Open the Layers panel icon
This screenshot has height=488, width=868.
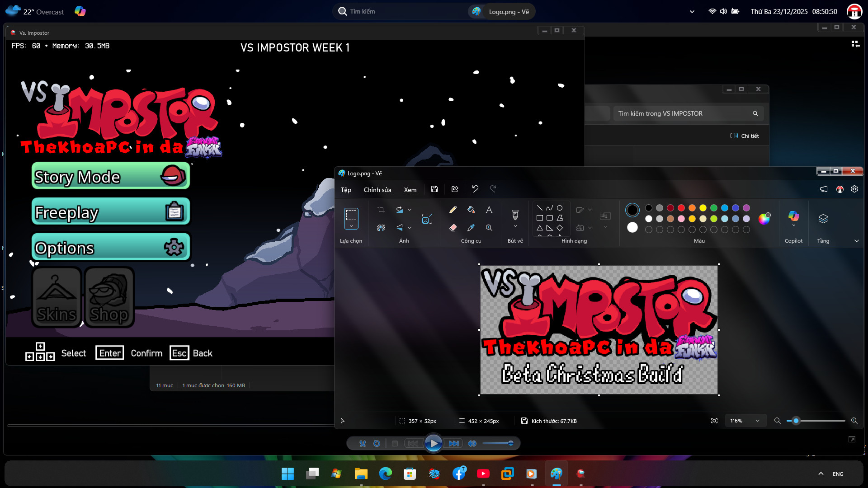tap(823, 219)
